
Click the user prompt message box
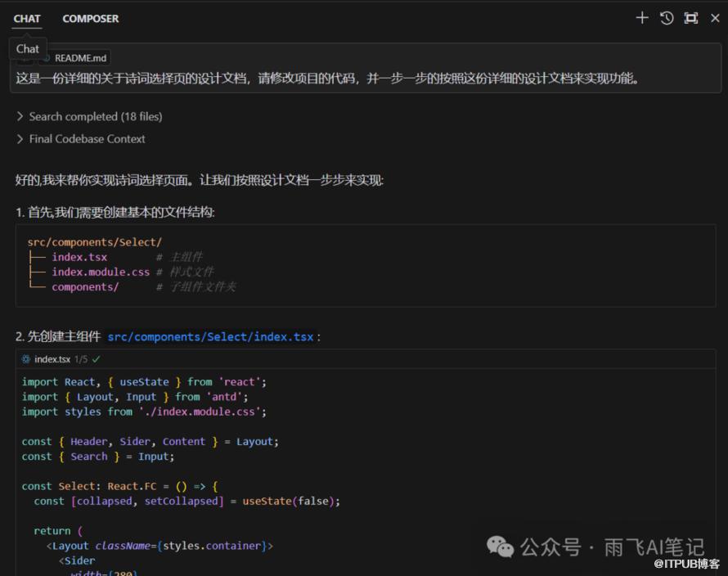[x=327, y=79]
